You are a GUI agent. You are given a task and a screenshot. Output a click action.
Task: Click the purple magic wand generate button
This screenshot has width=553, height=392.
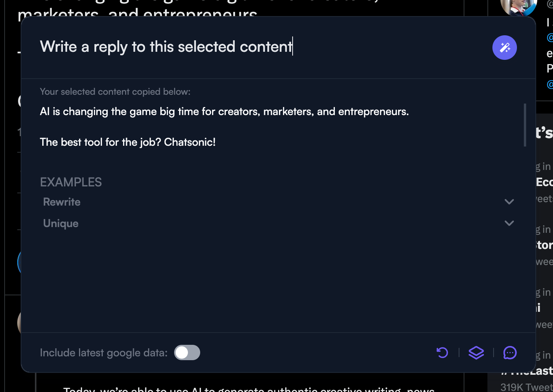tap(504, 48)
